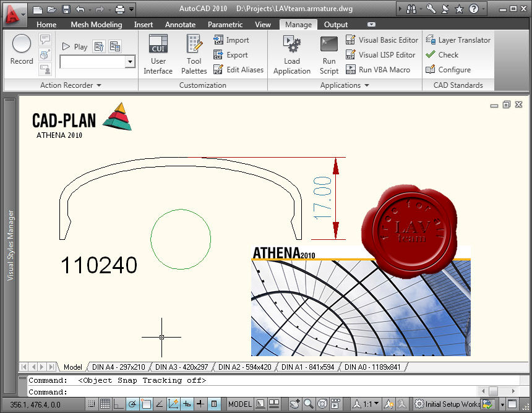Open the Insert ribbon tab
The width and height of the screenshot is (532, 413).
[x=143, y=24]
